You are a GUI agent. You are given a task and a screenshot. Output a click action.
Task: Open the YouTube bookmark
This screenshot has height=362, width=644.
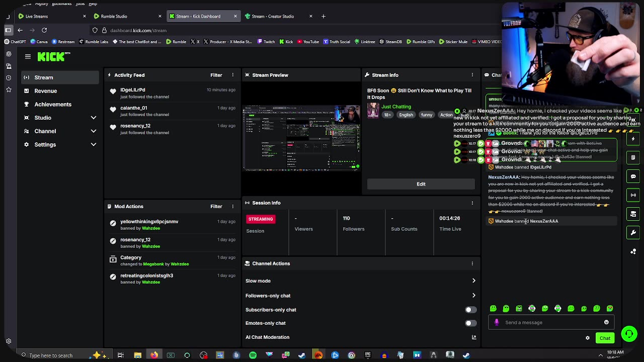[x=308, y=42]
